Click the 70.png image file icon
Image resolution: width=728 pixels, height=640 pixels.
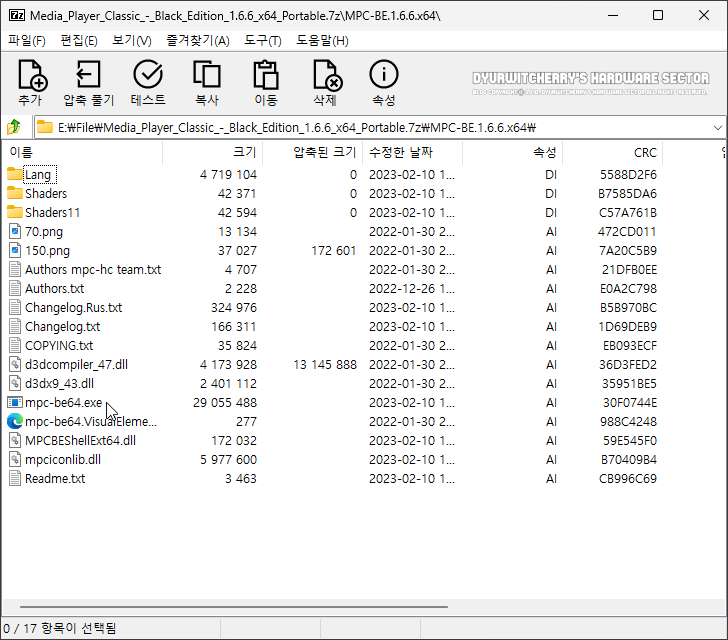pos(15,231)
